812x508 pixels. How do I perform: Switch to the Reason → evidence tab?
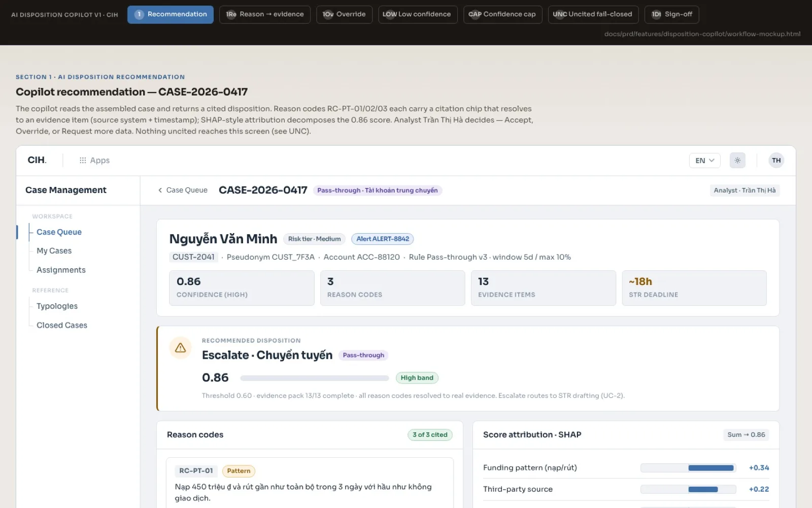265,14
